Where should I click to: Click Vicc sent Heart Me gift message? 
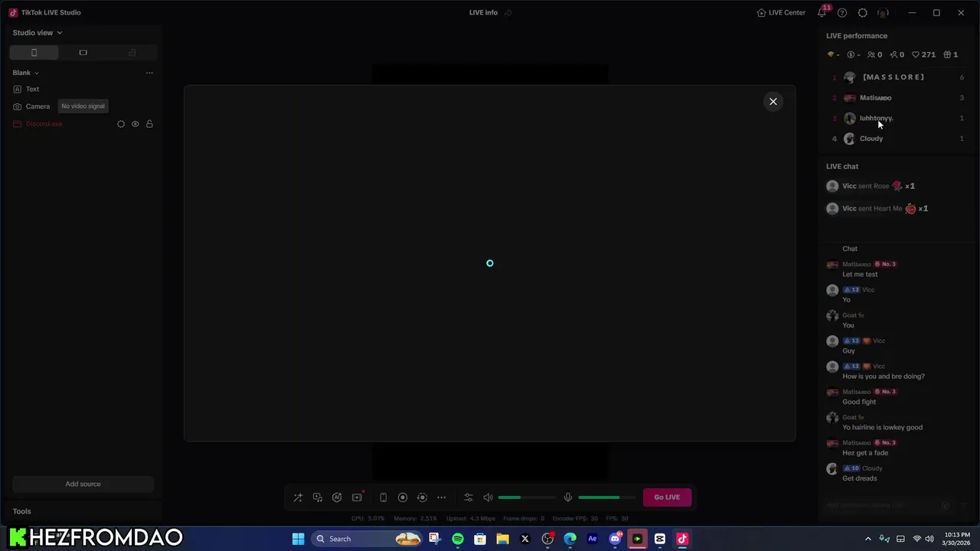click(877, 208)
